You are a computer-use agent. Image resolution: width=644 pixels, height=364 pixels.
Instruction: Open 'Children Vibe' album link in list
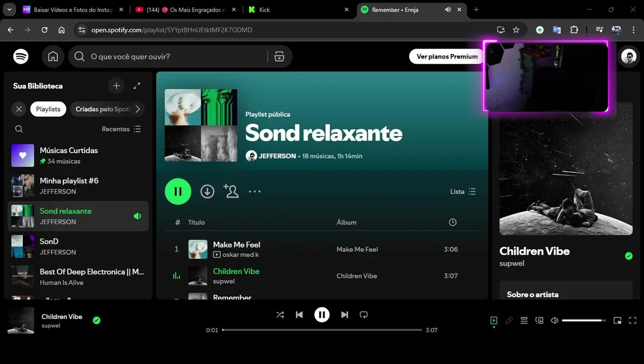357,276
